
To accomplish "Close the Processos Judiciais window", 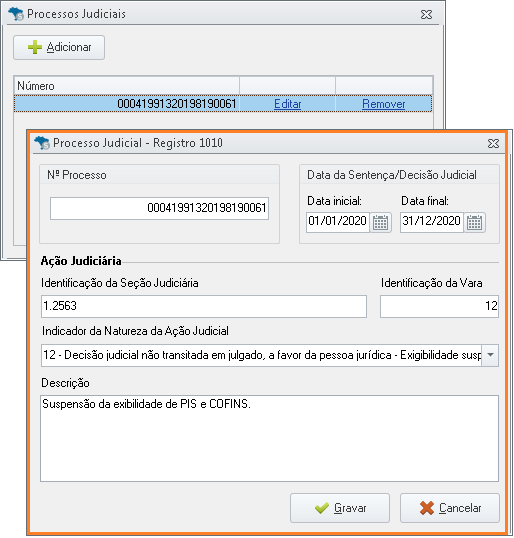I will point(427,14).
